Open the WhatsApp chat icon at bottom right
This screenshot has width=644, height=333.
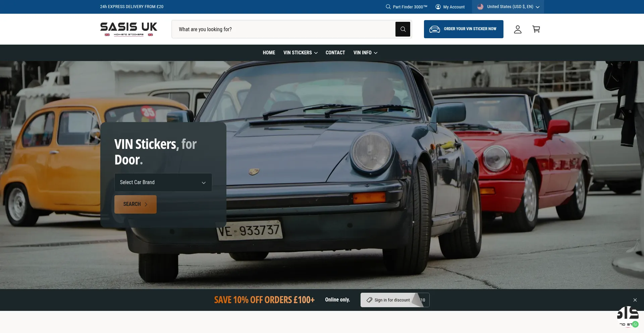point(635,324)
